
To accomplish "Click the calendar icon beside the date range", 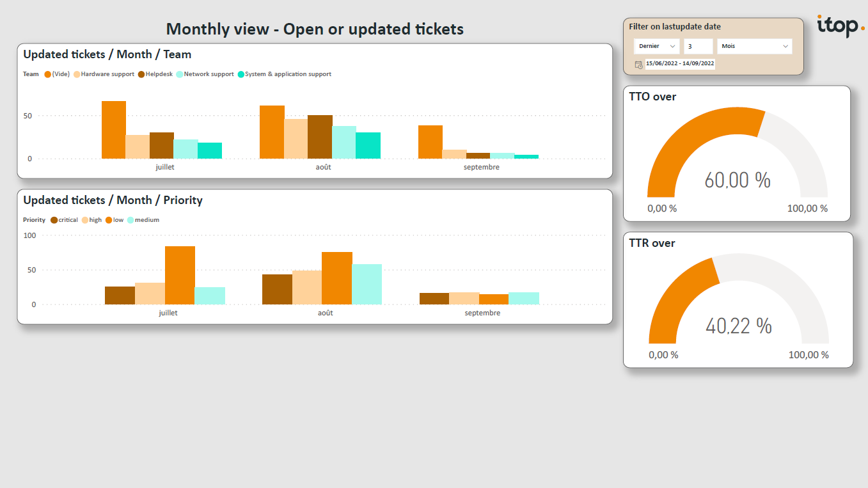I will [x=638, y=64].
